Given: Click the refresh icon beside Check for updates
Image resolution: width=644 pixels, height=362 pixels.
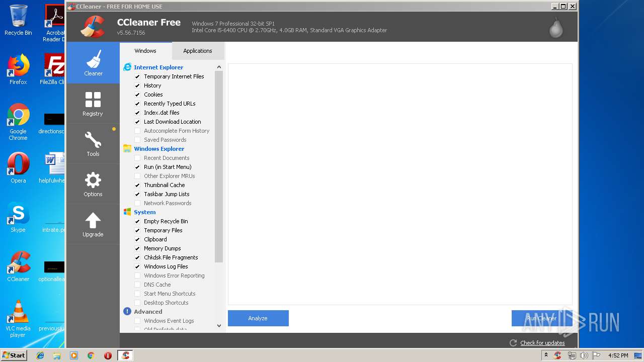Looking at the screenshot, I should (513, 343).
